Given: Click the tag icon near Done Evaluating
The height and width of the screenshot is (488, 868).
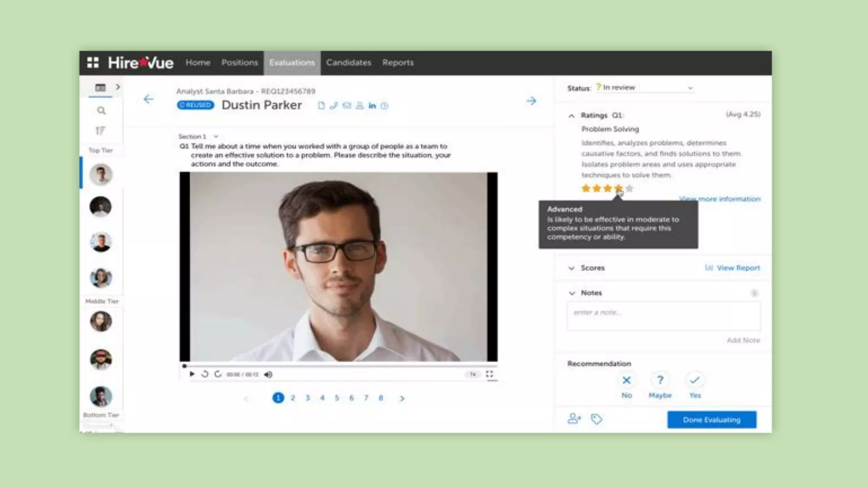Looking at the screenshot, I should click(x=596, y=419).
